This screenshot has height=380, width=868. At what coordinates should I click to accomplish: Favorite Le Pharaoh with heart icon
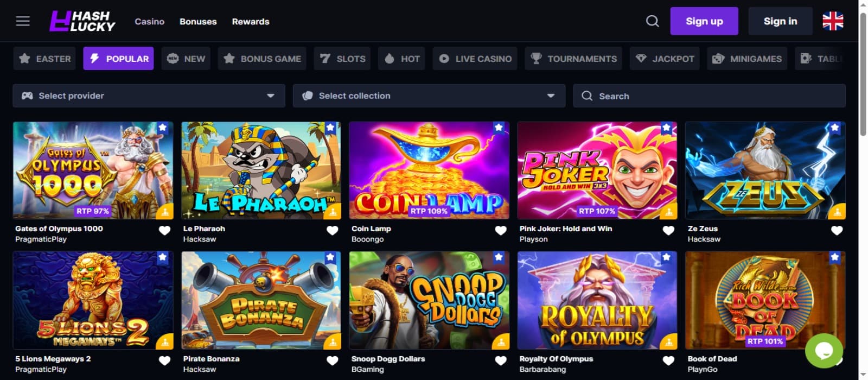tap(333, 231)
